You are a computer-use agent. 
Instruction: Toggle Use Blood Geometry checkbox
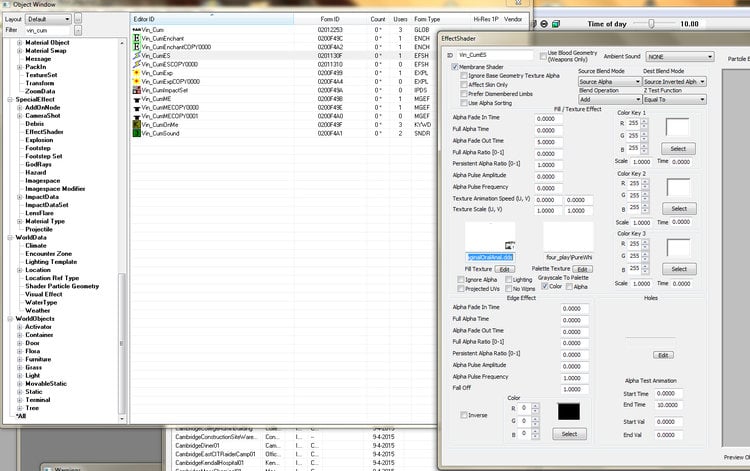pos(543,56)
